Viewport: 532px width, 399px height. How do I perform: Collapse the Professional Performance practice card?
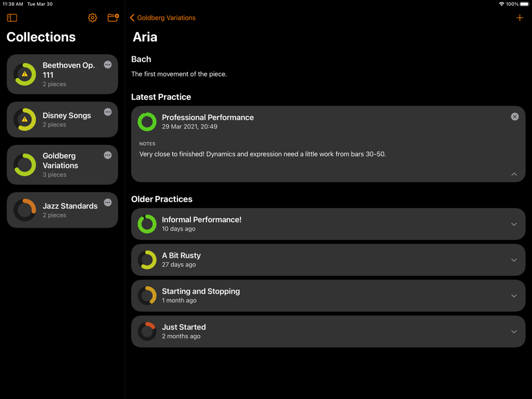514,174
